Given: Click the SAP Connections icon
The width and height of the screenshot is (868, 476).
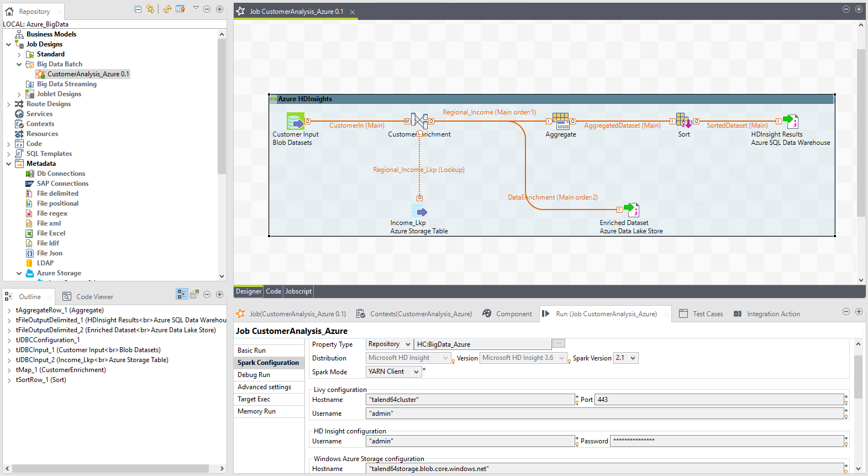Looking at the screenshot, I should point(30,184).
